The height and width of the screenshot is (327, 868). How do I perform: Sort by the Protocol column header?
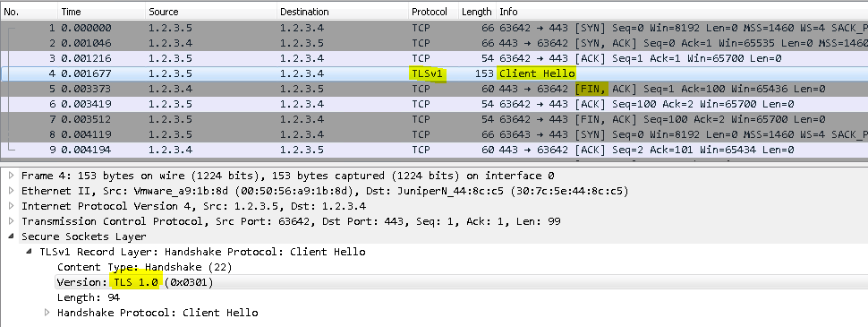coord(433,12)
